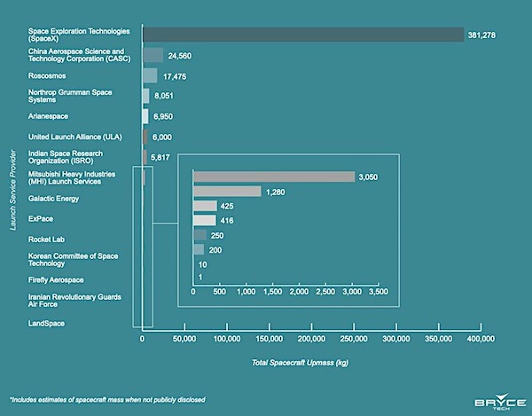532x416 pixels.
Task: Click the ULA bar next to 6,000
Action: tap(145, 137)
